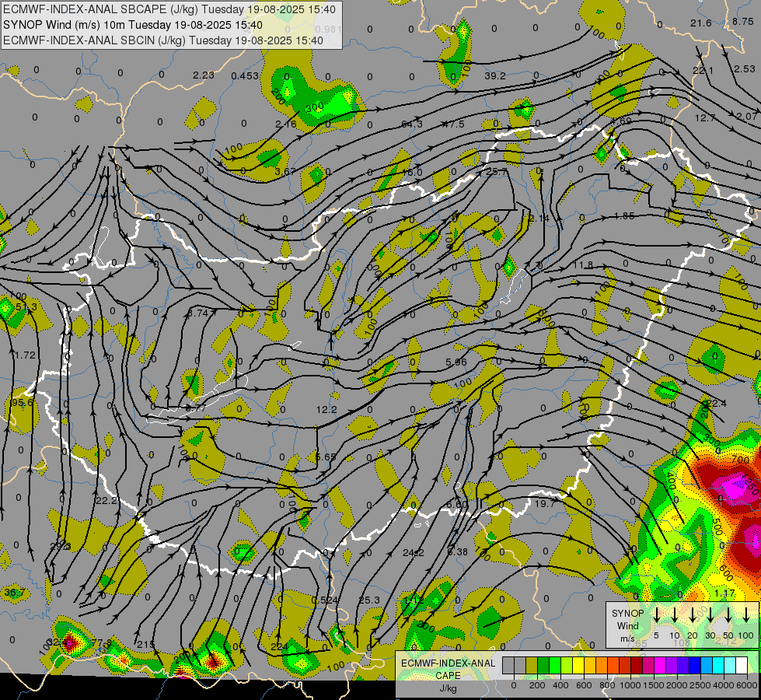Click the 6.38 value on the map
The image size is (761, 700).
[457, 552]
